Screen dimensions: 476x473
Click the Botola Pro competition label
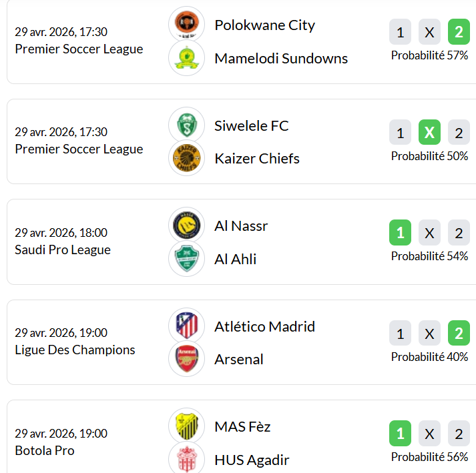(x=45, y=450)
